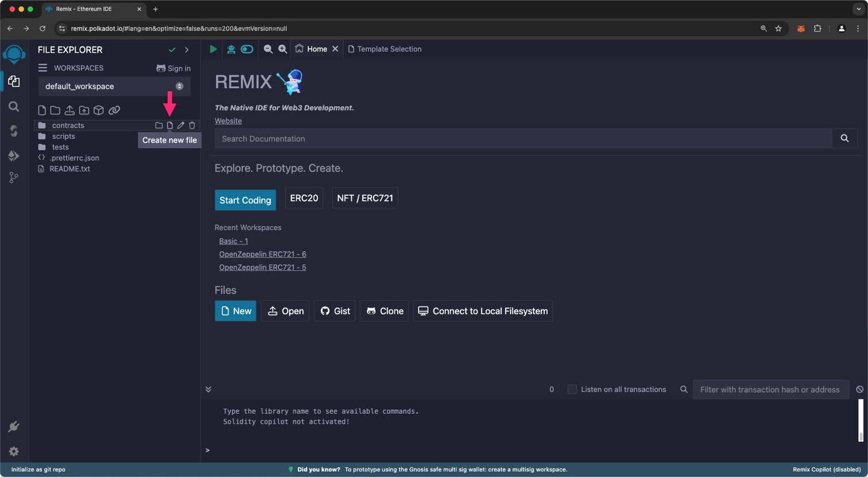Toggle the Copilot switch in editor toolbar
The image size is (868, 477).
(247, 49)
